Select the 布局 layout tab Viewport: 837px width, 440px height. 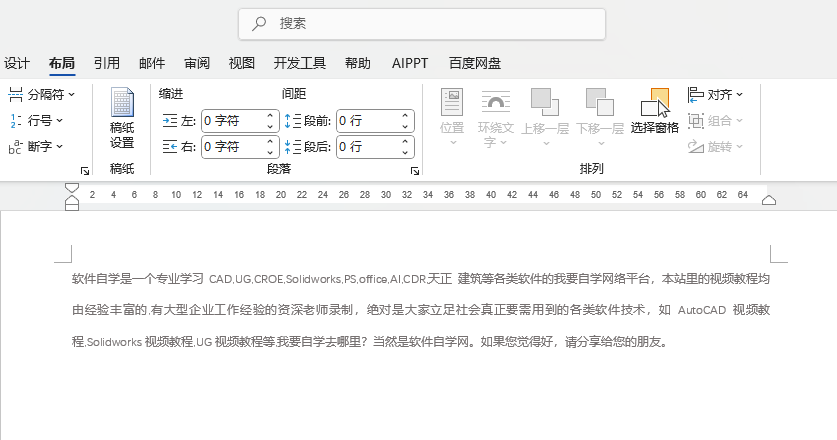[62, 63]
